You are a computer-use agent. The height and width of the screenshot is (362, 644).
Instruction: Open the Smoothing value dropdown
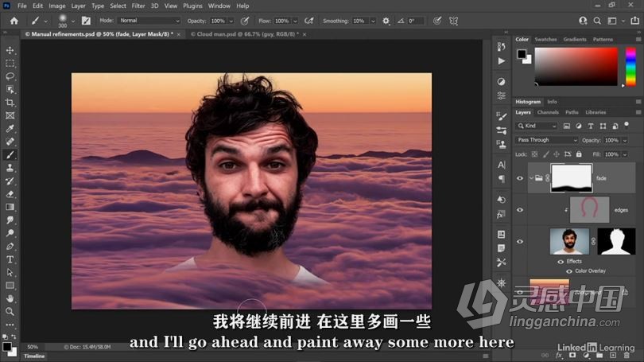[x=373, y=21]
